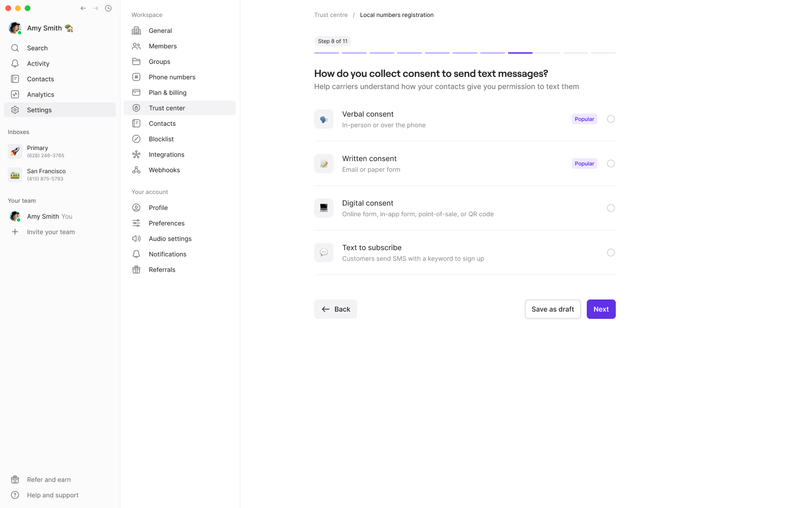
Task: Click the first progress bar segment
Action: coord(326,53)
